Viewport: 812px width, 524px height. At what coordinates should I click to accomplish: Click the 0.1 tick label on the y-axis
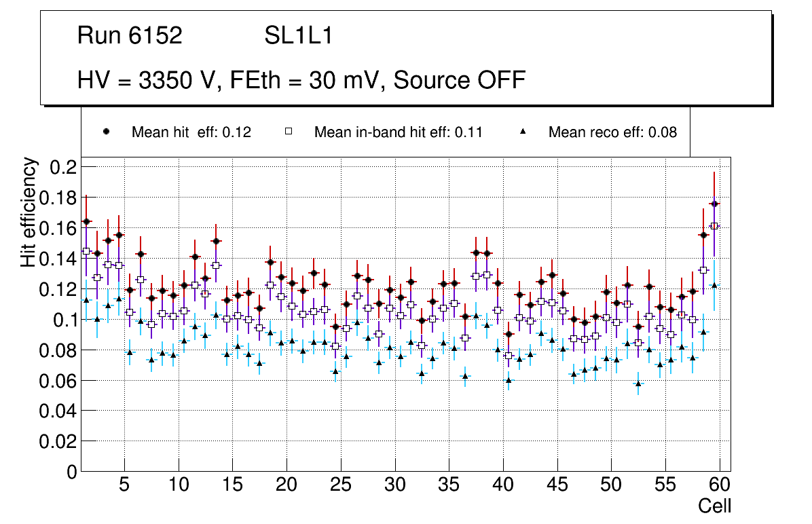coord(62,320)
